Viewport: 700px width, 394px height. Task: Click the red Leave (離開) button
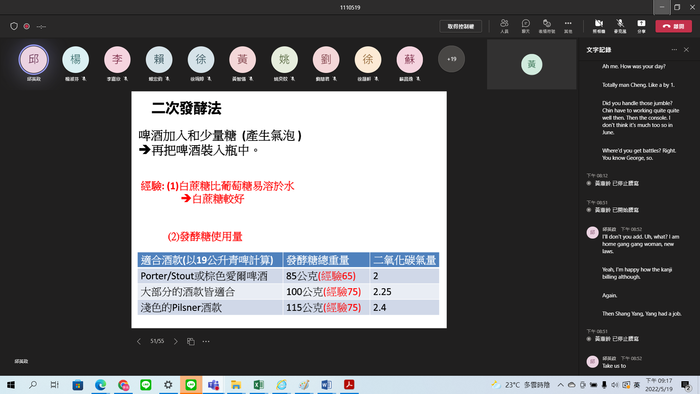tap(674, 26)
